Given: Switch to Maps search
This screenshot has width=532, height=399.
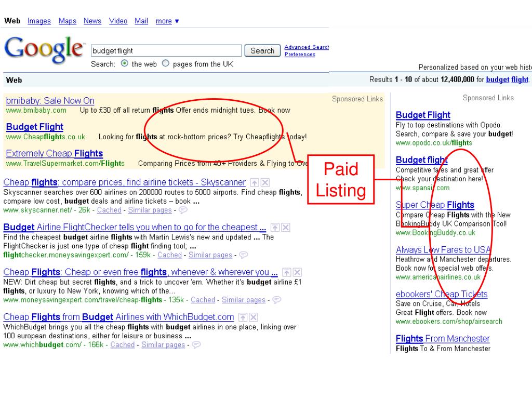Looking at the screenshot, I should tap(68, 21).
